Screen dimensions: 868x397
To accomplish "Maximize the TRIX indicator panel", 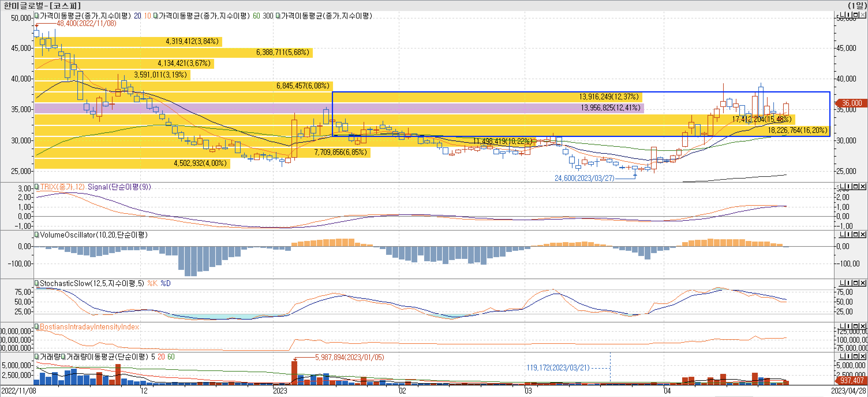I will (x=856, y=187).
